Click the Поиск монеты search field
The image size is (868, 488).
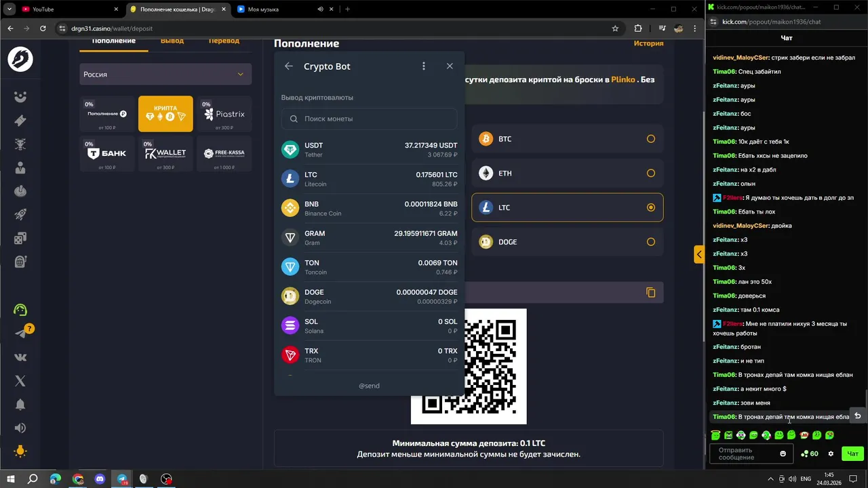click(x=370, y=119)
